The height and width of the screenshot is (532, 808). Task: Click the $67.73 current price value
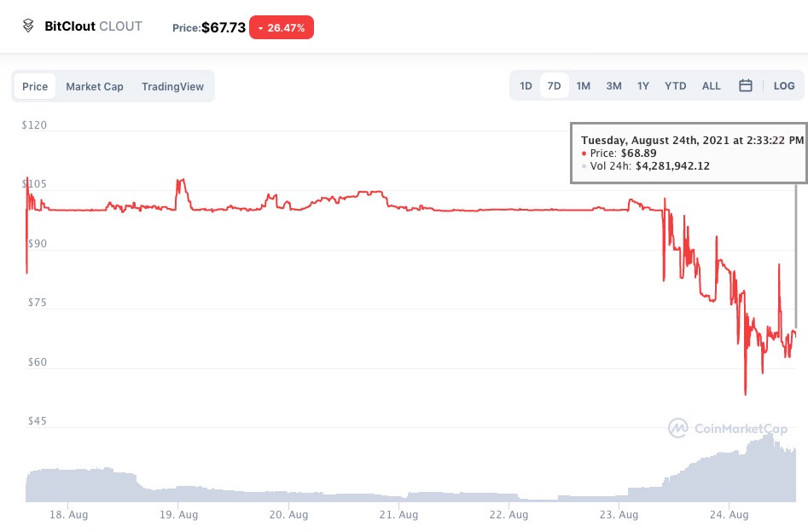point(224,27)
